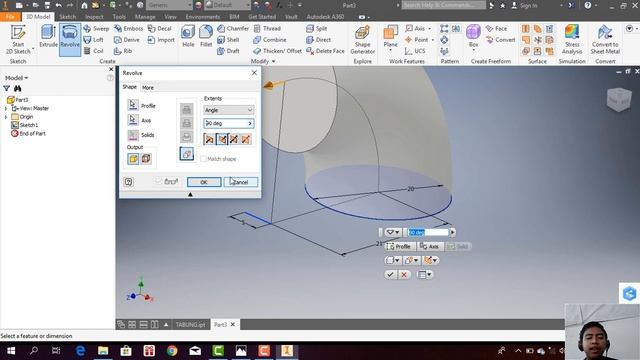Collapse the Revolve dialog arrow
Screen dimensions: 640x360
click(190, 195)
